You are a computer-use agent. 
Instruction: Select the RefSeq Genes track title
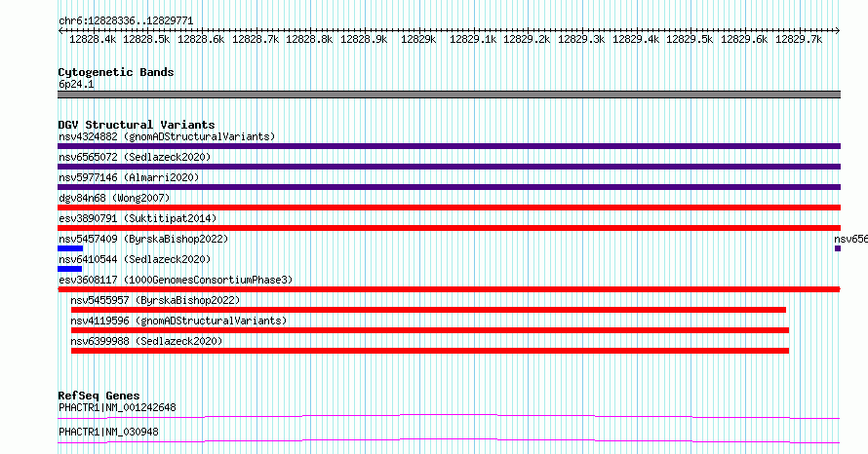tap(99, 396)
